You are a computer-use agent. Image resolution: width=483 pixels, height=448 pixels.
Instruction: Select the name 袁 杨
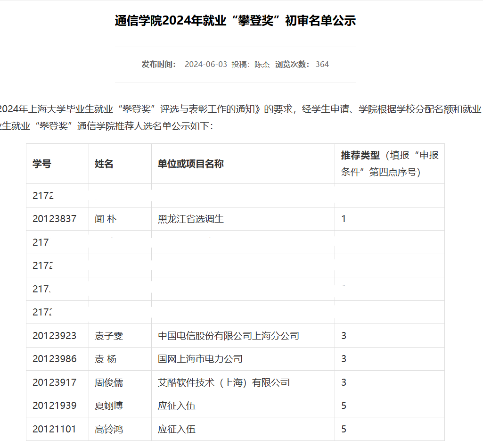[x=106, y=359]
